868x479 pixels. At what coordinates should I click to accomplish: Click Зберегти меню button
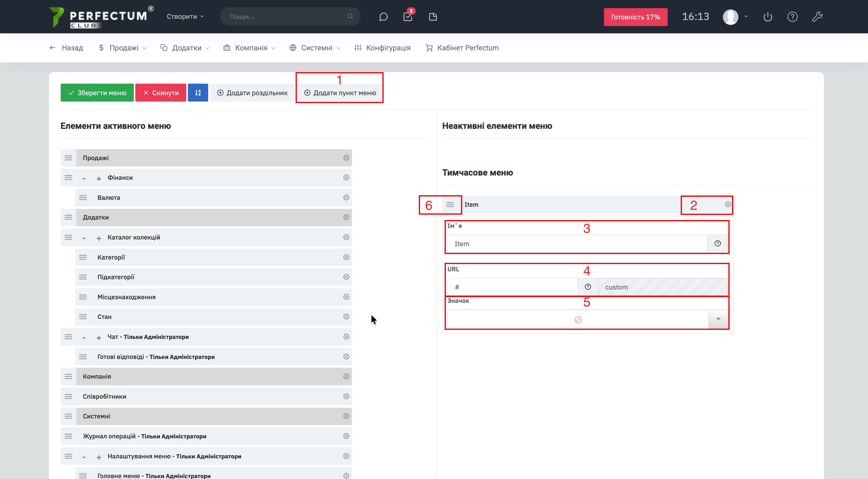(97, 92)
